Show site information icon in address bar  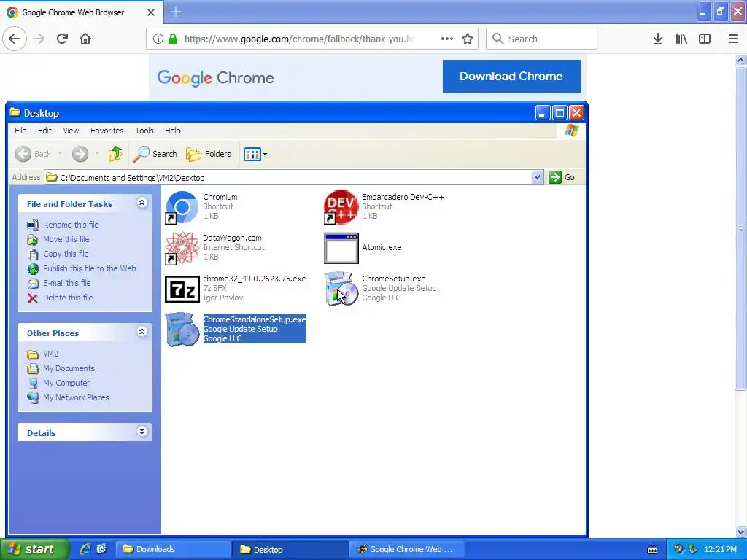(x=158, y=39)
